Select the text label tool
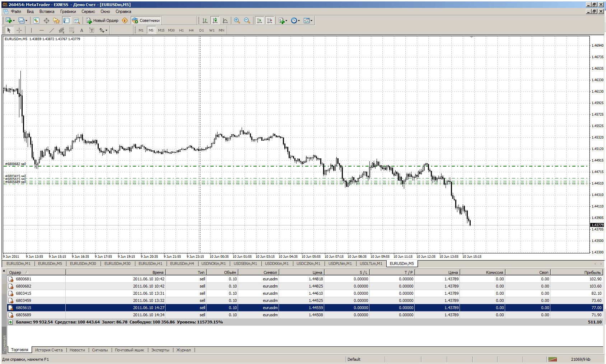606x364 pixels. click(92, 30)
